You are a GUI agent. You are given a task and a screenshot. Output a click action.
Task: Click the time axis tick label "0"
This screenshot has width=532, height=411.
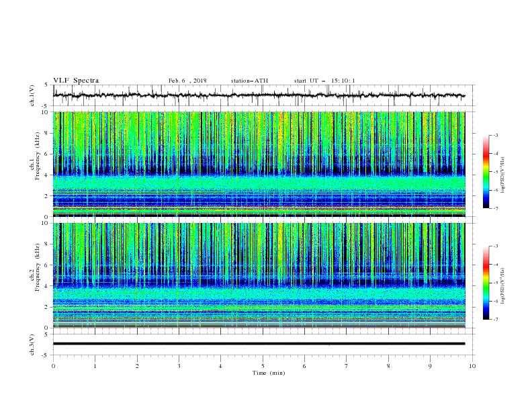[x=53, y=366]
